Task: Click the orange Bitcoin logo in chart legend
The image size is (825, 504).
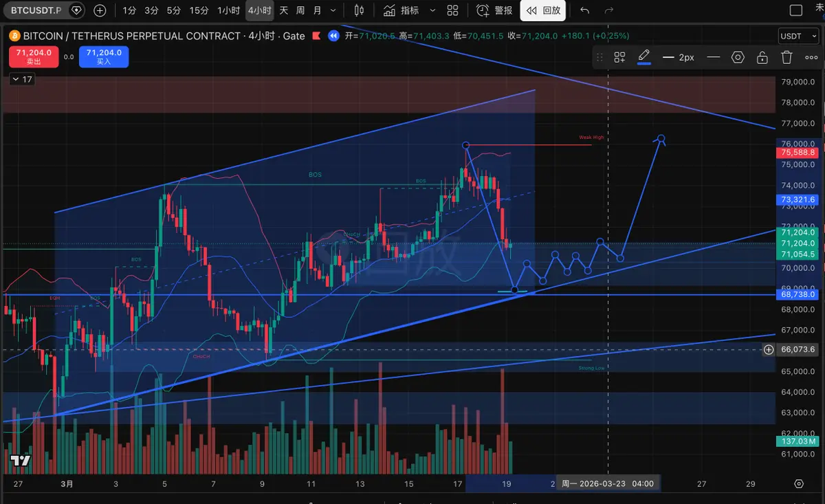Action: click(x=14, y=36)
